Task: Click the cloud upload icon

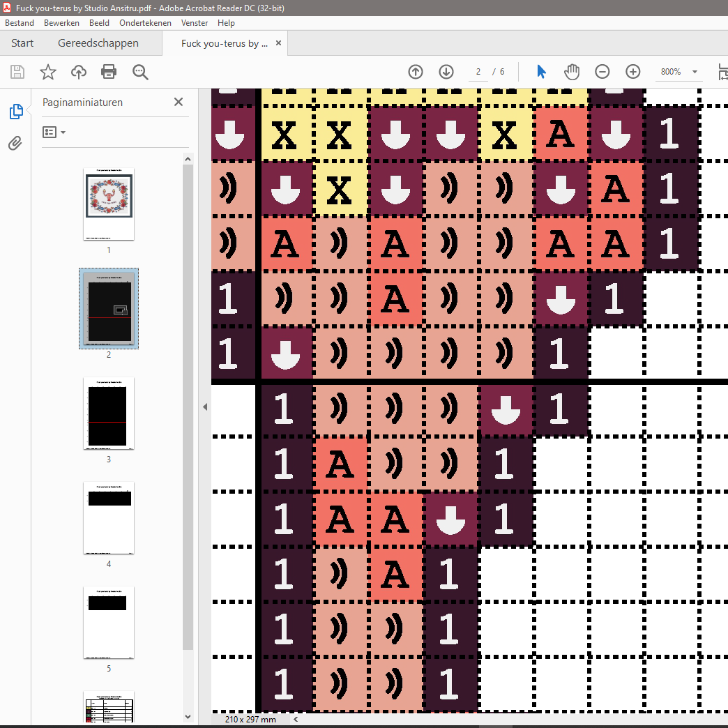Action: tap(79, 72)
